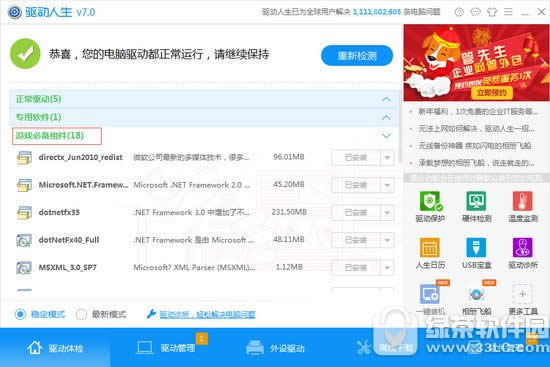
Task: Click the 1,111,802,605 solved problems counter
Action: (377, 12)
